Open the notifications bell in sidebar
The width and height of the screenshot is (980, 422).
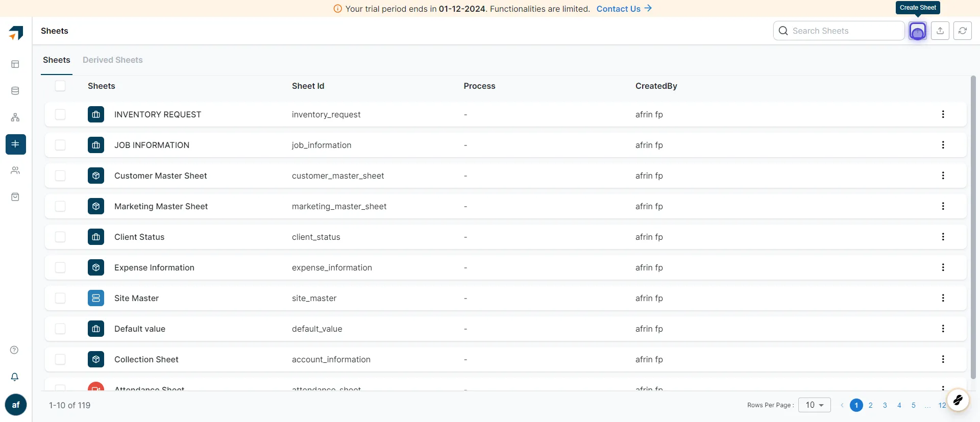pos(15,377)
